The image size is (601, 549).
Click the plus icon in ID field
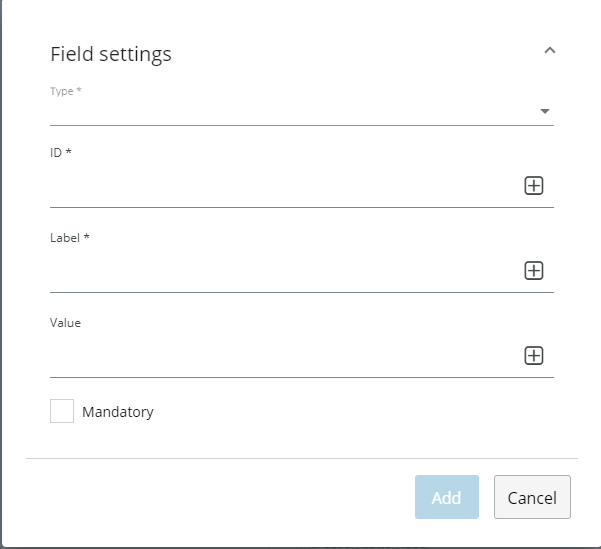tap(534, 186)
